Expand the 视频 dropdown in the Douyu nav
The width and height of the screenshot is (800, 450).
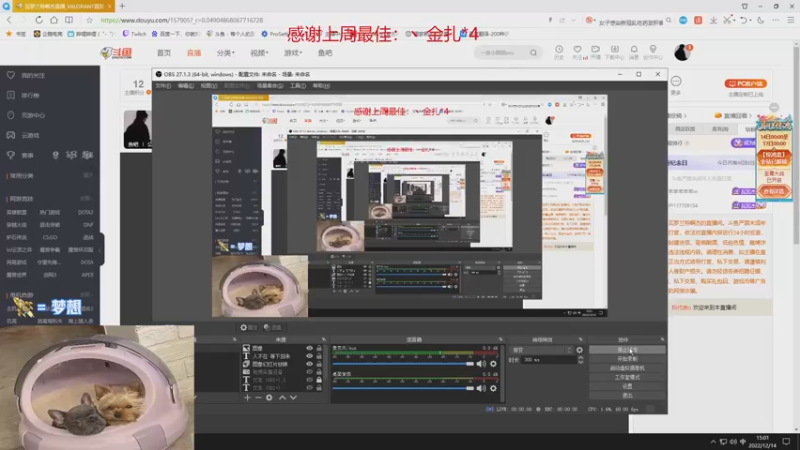pyautogui.click(x=259, y=53)
